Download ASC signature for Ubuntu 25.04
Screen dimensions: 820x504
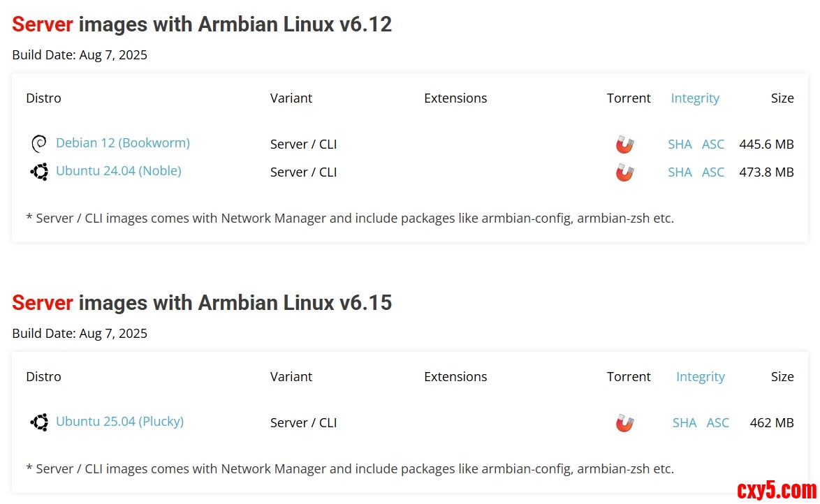click(717, 423)
